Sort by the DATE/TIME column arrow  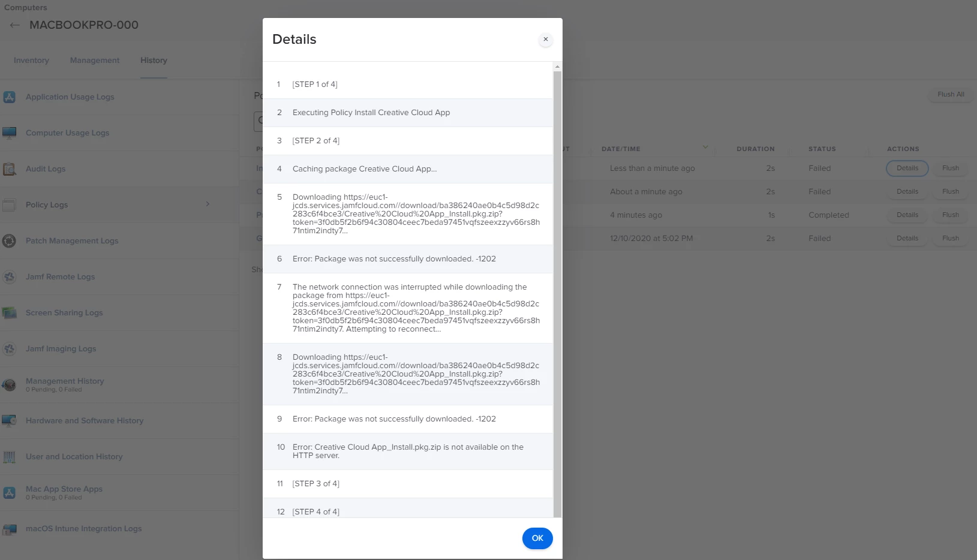[705, 147]
